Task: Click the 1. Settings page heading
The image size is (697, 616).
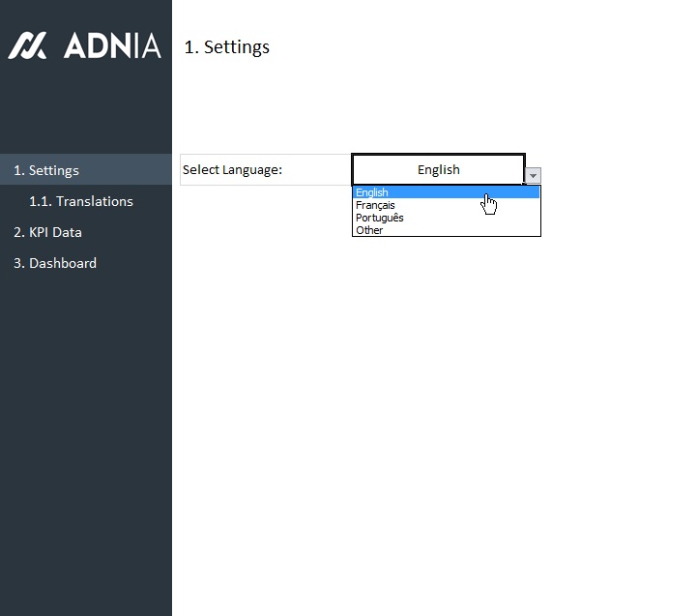Action: click(227, 46)
